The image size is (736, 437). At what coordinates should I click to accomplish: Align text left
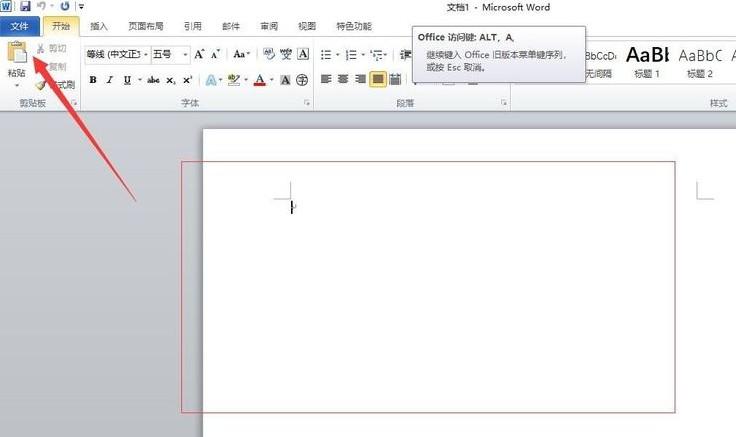pos(326,79)
